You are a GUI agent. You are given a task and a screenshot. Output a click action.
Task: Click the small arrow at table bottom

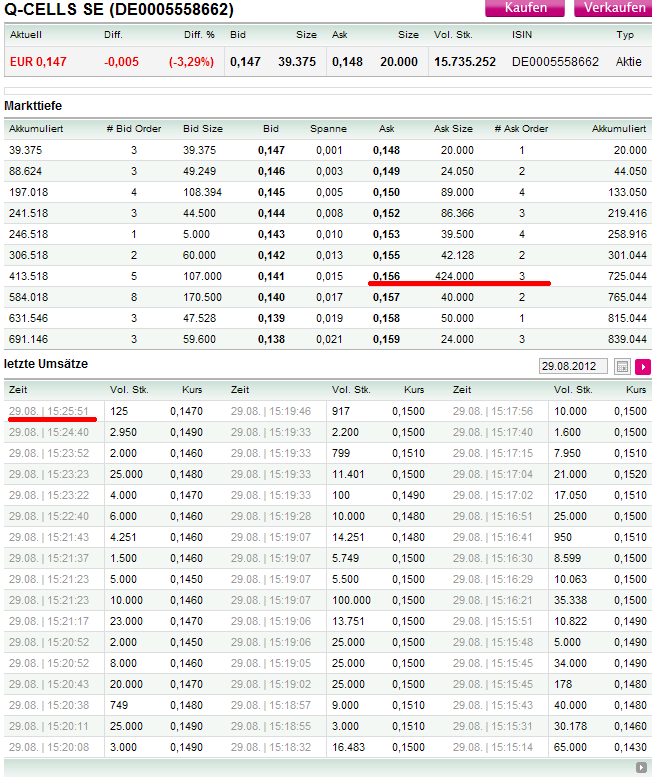(x=641, y=767)
